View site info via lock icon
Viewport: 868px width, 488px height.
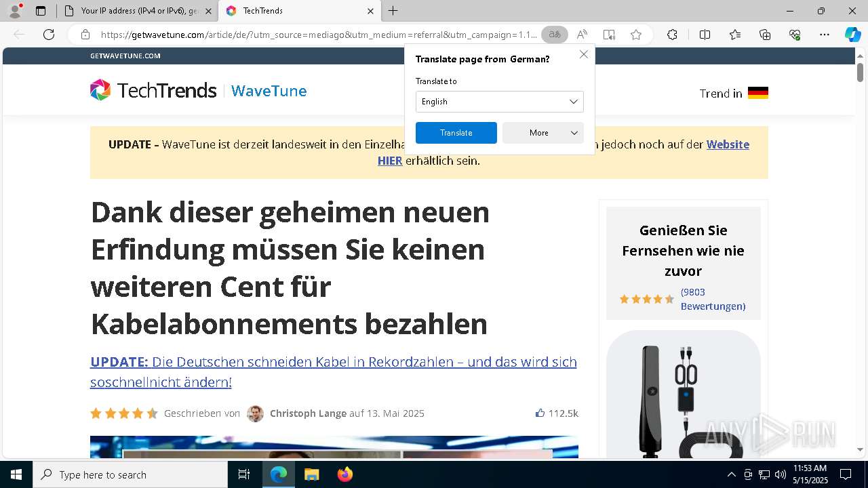(x=85, y=35)
